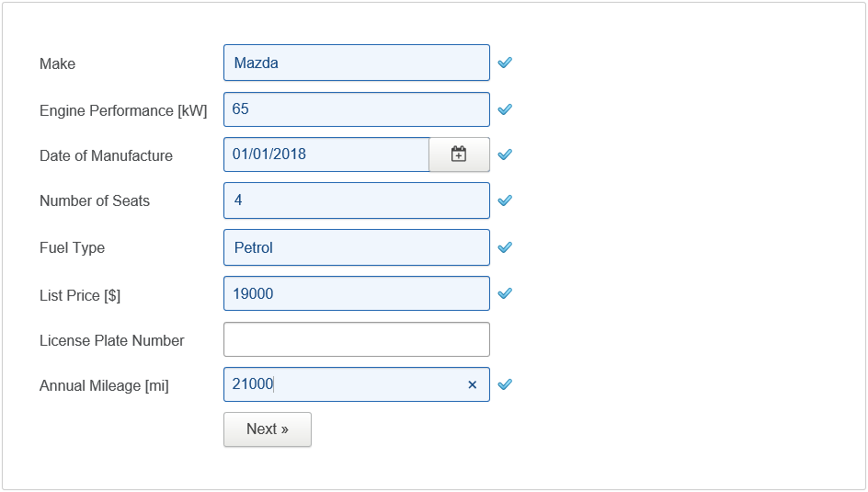The image size is (868, 492).
Task: Click the checkmark beside Date of Manufacture
Action: pos(505,154)
